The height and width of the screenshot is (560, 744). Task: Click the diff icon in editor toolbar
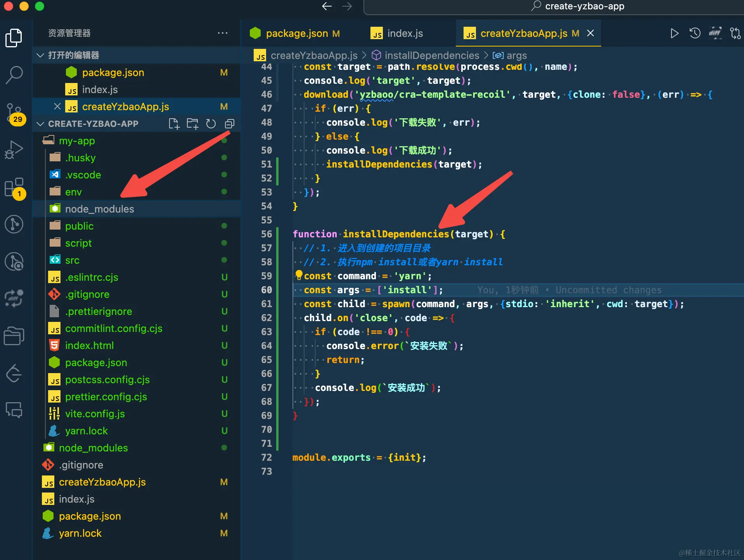click(715, 33)
